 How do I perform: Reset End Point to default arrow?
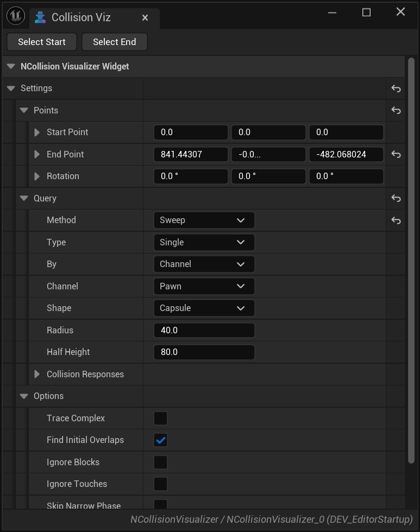click(396, 154)
